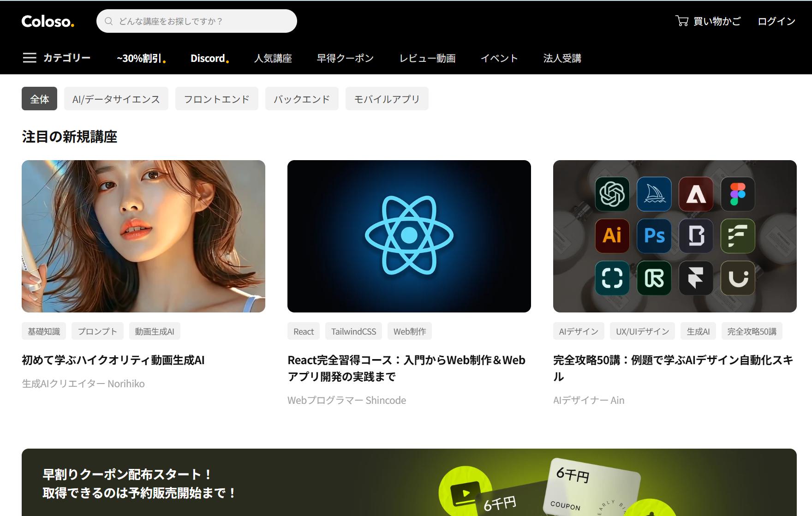Click the Adobe Illustrator Ai icon
812x516 pixels.
click(612, 236)
